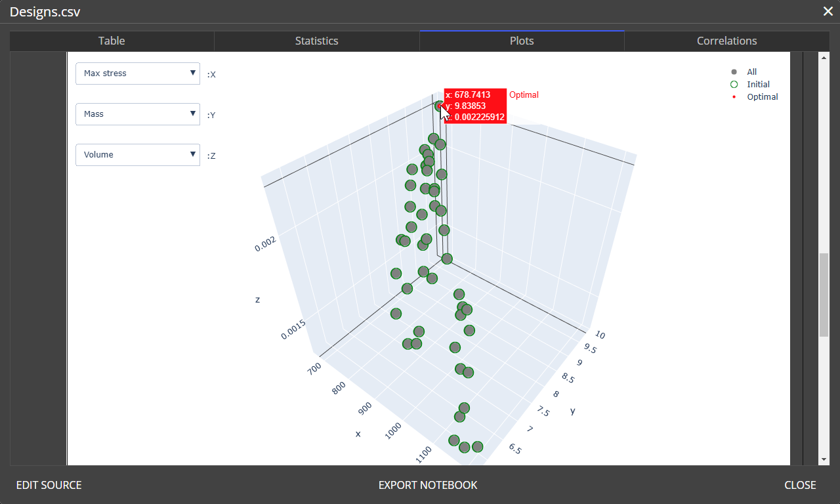The image size is (840, 504).
Task: Close the Designs.csv dialog with X icon
Action: point(828,11)
